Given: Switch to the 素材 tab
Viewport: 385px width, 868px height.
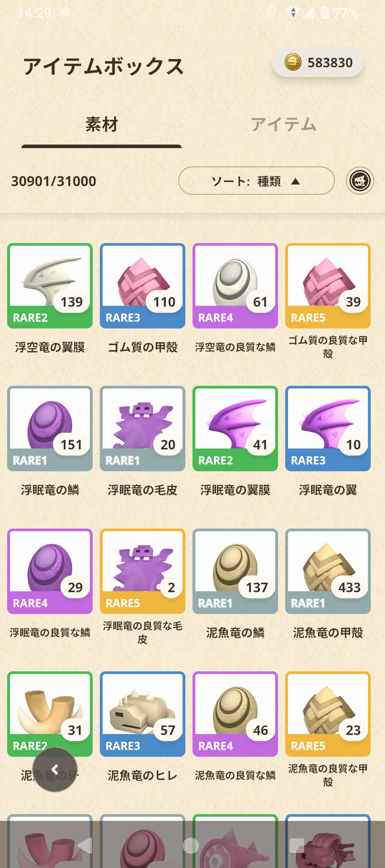Looking at the screenshot, I should pos(102,125).
